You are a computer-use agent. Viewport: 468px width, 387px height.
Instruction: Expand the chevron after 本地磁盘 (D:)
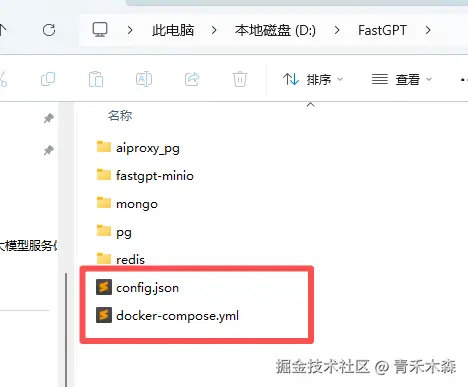[x=337, y=30]
